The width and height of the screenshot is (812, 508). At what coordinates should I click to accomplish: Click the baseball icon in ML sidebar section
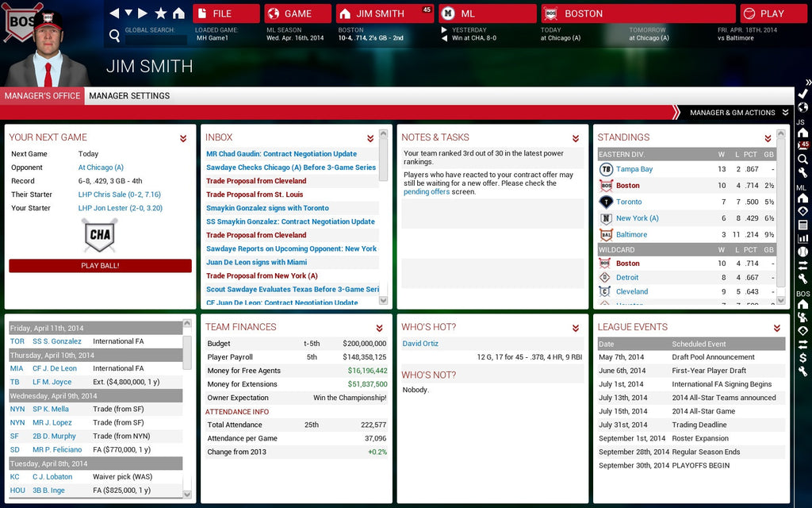(x=802, y=252)
